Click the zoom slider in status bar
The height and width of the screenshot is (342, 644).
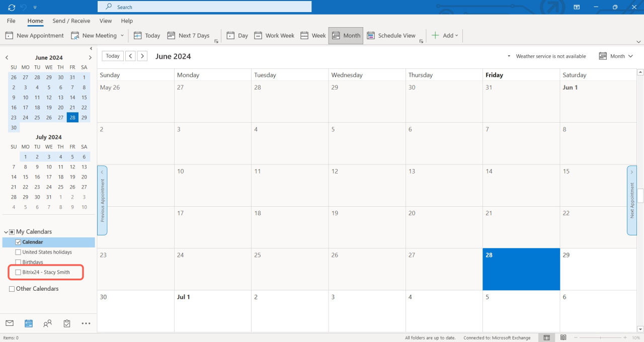[599, 337]
